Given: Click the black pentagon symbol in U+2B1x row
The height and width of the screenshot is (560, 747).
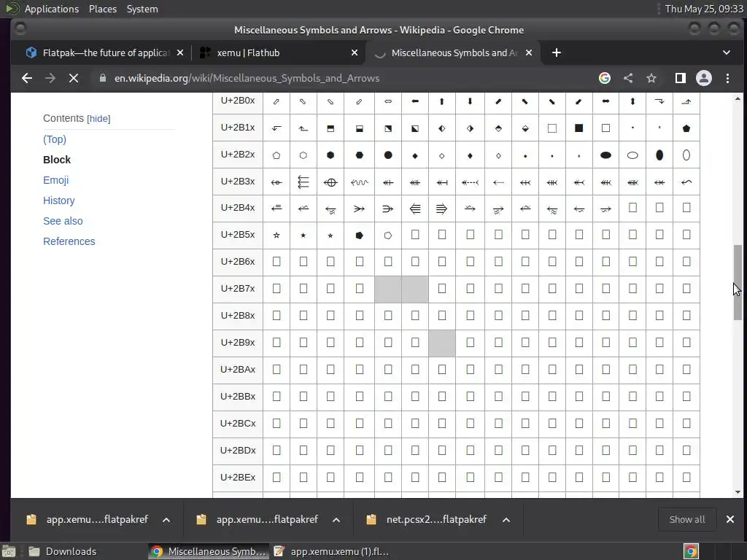Looking at the screenshot, I should tap(686, 128).
